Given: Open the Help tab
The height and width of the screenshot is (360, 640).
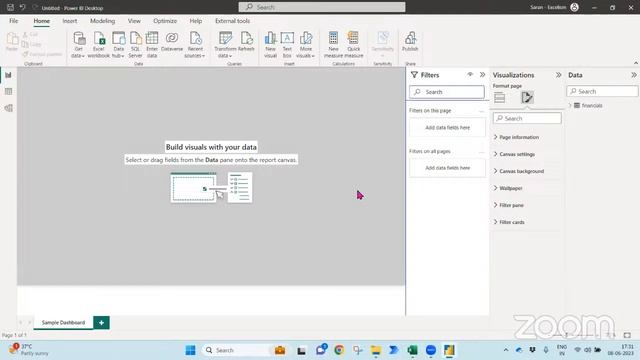Looking at the screenshot, I should tap(196, 21).
